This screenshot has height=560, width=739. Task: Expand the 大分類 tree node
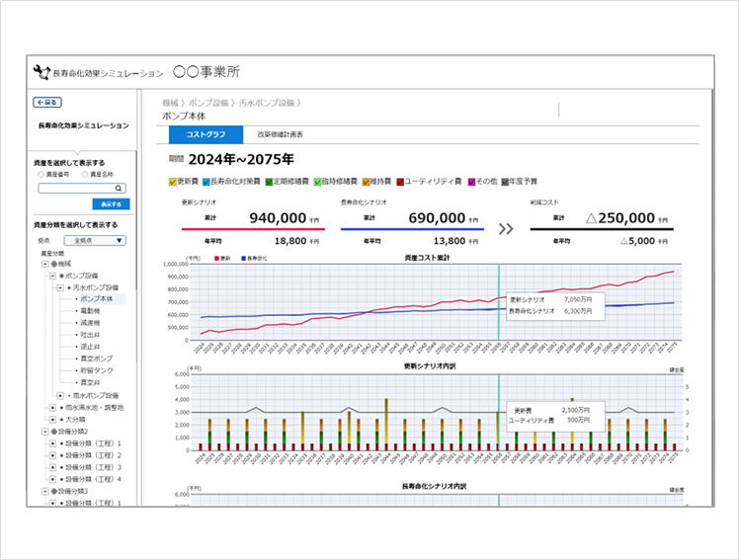tap(52, 419)
